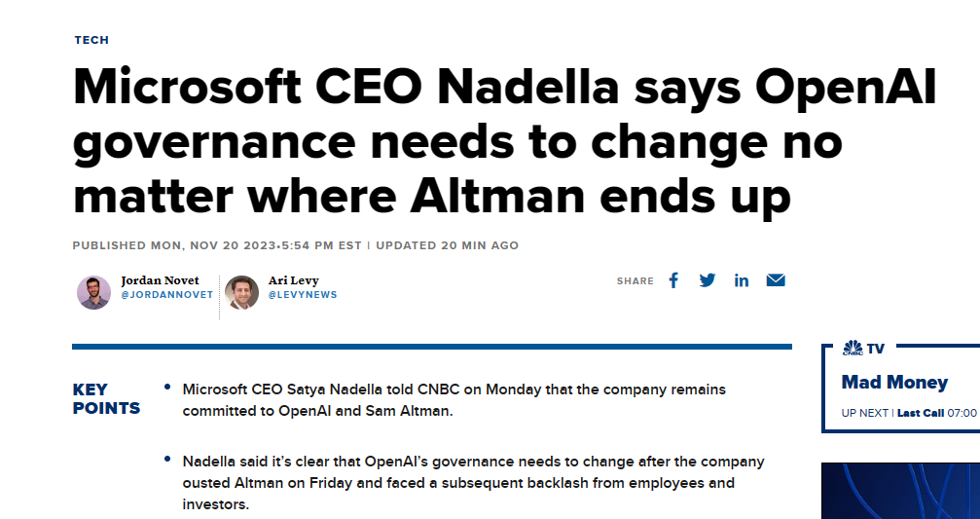This screenshot has width=980, height=519.
Task: Click the dark blue promo image
Action: [900, 491]
